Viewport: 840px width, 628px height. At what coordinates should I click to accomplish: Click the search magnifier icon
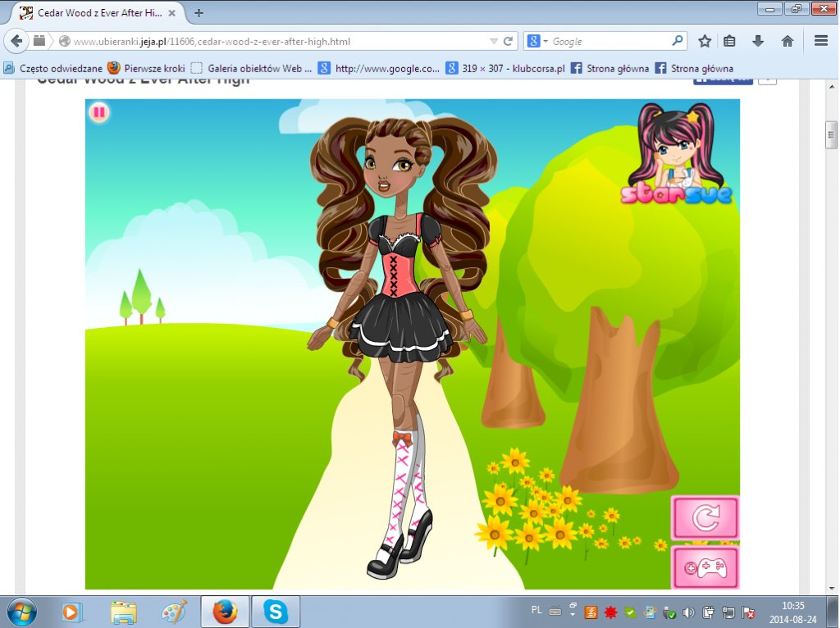677,41
